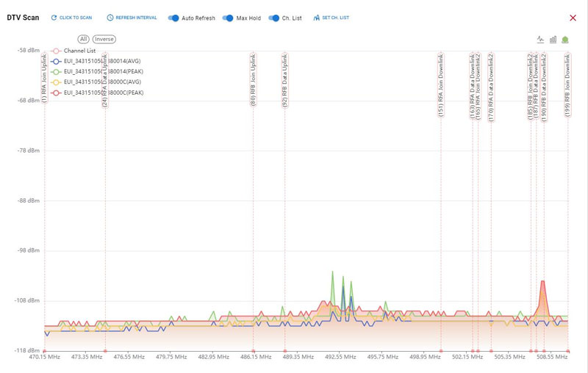
Task: Click the clock icon for Refresh Interval
Action: [x=110, y=18]
